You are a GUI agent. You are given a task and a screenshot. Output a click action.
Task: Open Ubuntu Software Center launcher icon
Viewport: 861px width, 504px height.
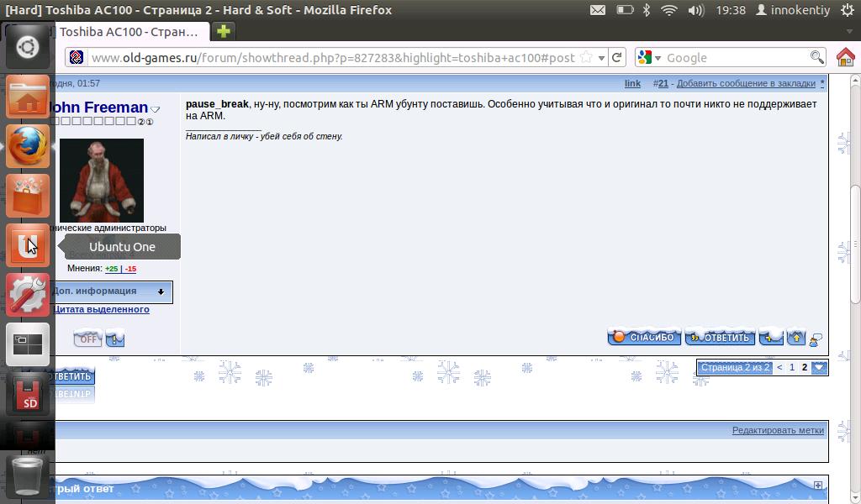click(28, 196)
